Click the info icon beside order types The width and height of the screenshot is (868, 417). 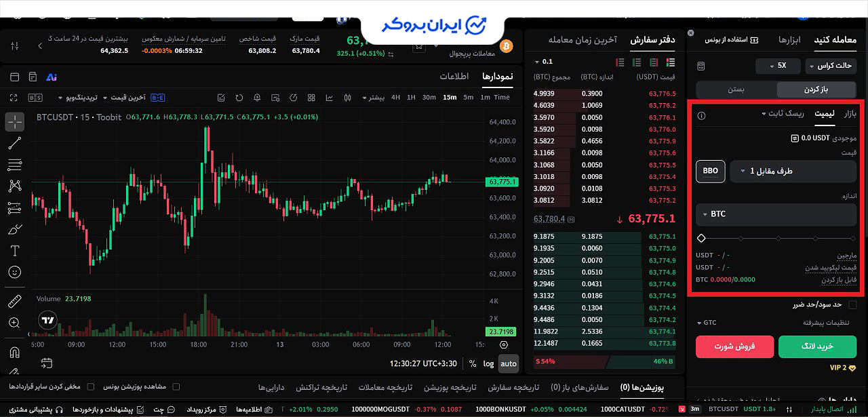pos(702,115)
